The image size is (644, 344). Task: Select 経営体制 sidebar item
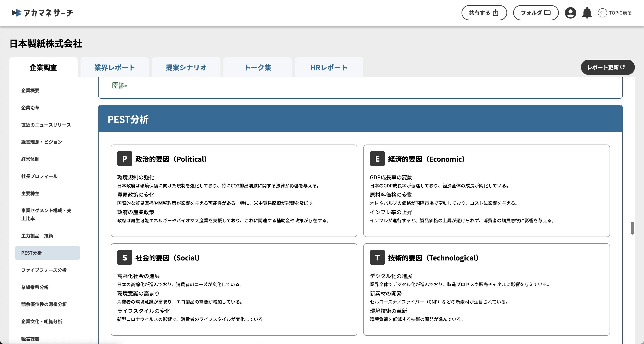click(30, 159)
